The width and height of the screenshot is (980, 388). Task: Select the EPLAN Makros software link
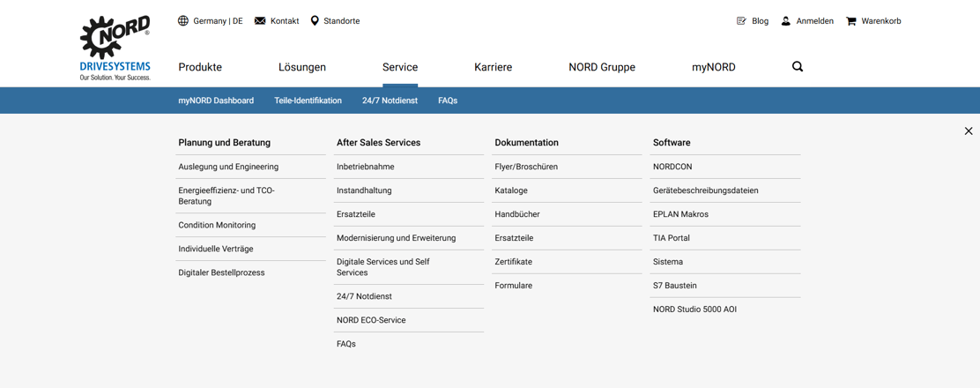680,214
